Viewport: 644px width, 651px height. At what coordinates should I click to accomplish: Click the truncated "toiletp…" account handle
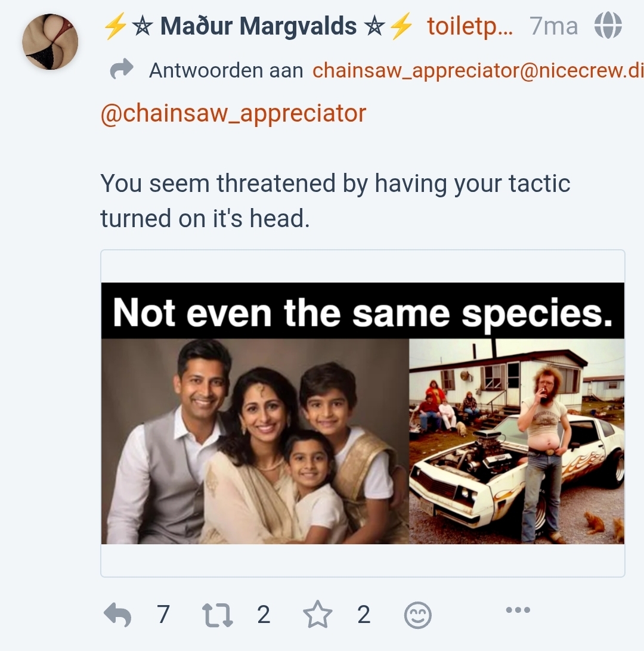coord(469,26)
